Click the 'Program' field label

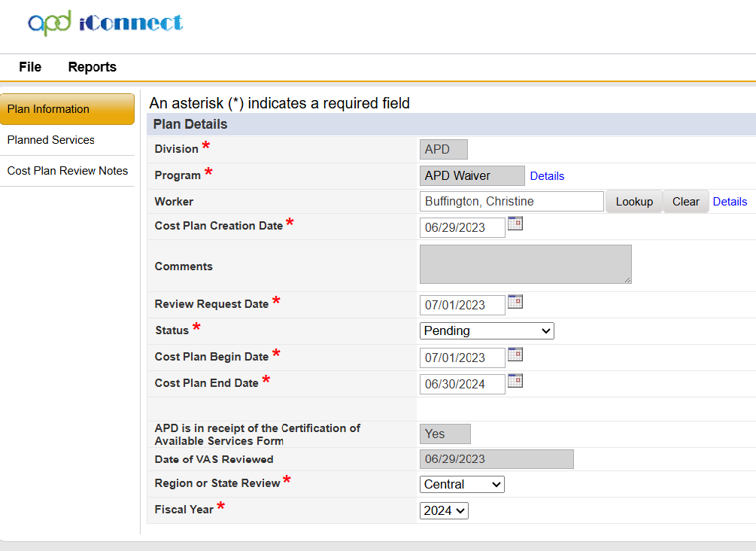pyautogui.click(x=178, y=175)
